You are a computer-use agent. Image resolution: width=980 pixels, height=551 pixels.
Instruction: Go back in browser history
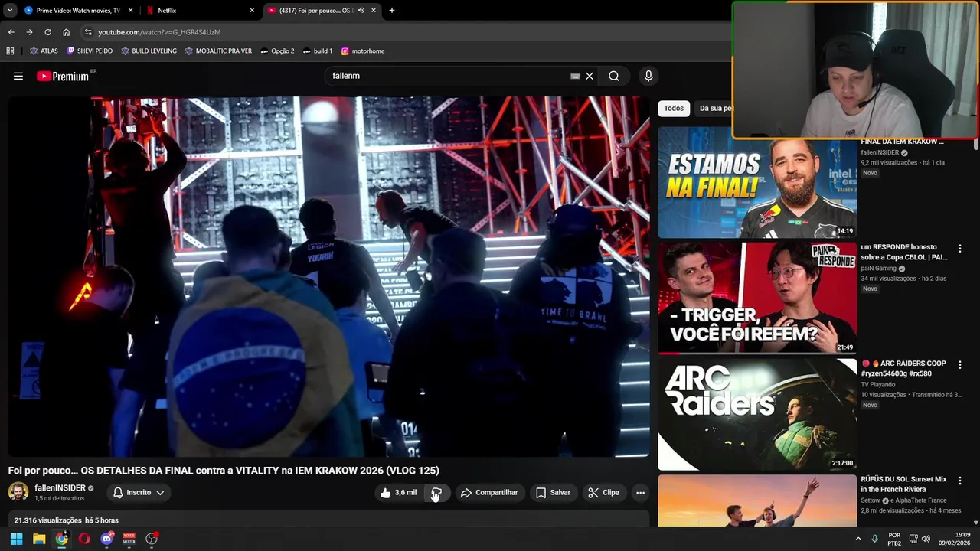tap(11, 32)
